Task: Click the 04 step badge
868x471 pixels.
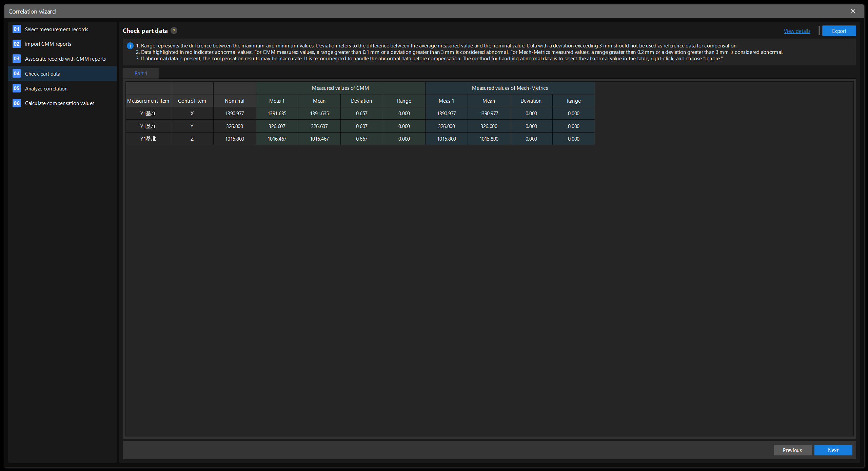Action: tap(16, 74)
